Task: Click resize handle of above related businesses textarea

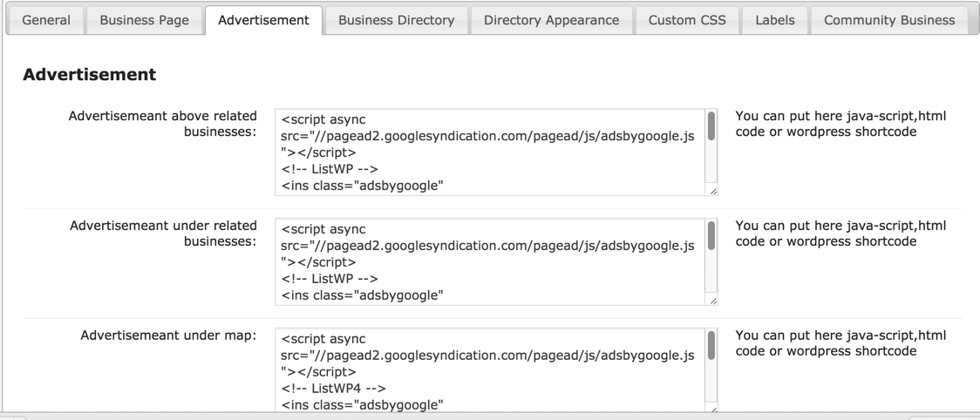Action: [714, 192]
